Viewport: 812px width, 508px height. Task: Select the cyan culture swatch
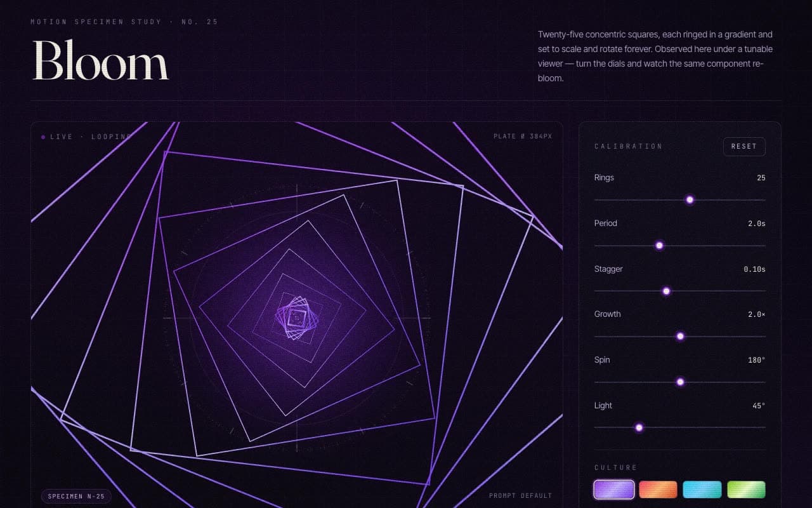click(702, 490)
